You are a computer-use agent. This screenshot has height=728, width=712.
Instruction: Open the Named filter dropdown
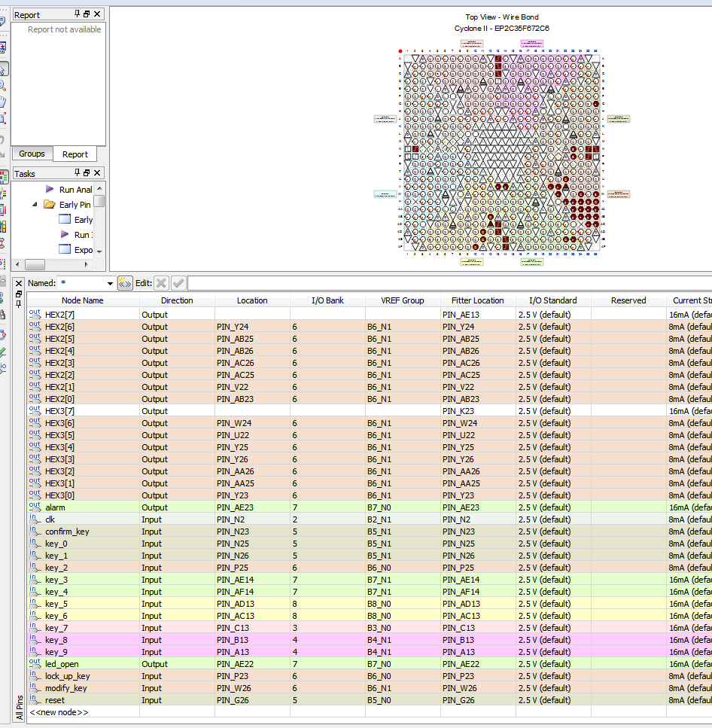click(x=110, y=284)
